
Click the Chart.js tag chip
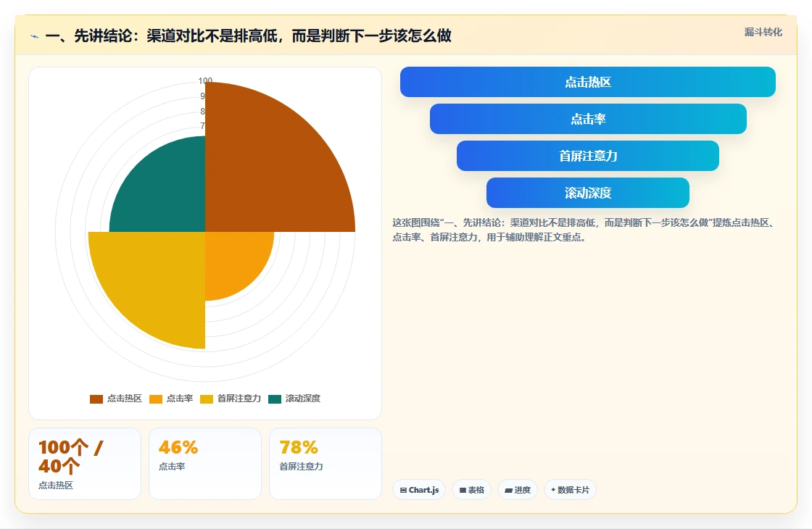click(x=419, y=490)
